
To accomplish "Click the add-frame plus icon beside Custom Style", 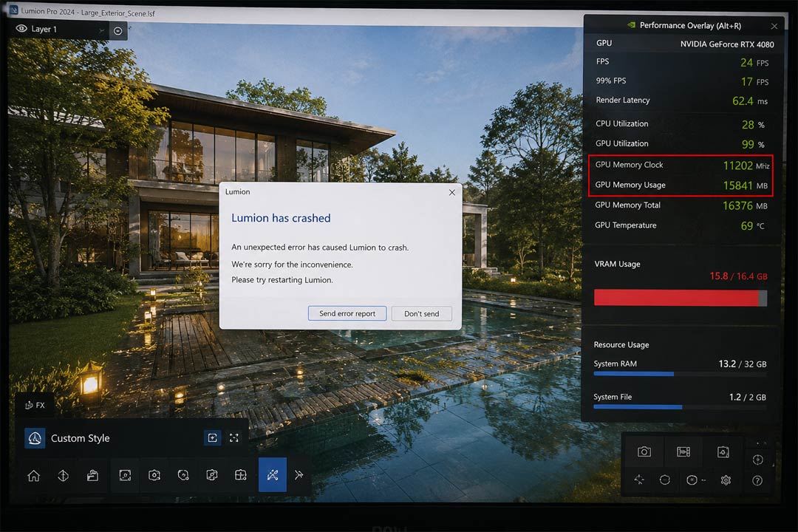I will [213, 438].
